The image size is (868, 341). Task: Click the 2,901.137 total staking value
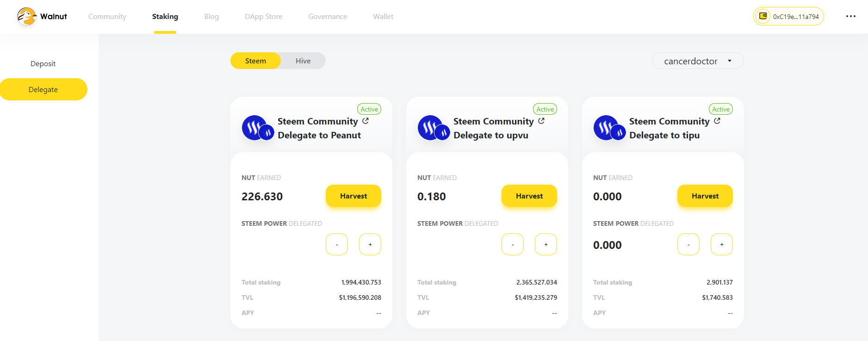(x=719, y=282)
